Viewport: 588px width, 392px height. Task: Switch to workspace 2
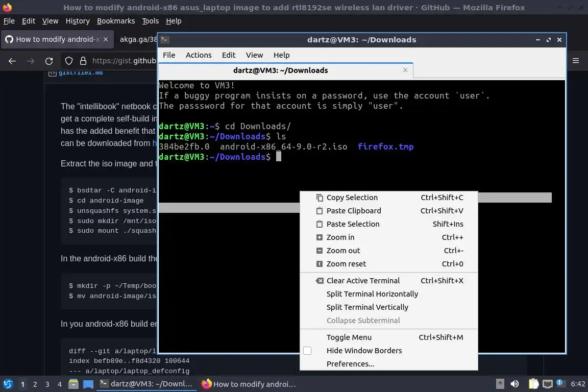click(35, 384)
